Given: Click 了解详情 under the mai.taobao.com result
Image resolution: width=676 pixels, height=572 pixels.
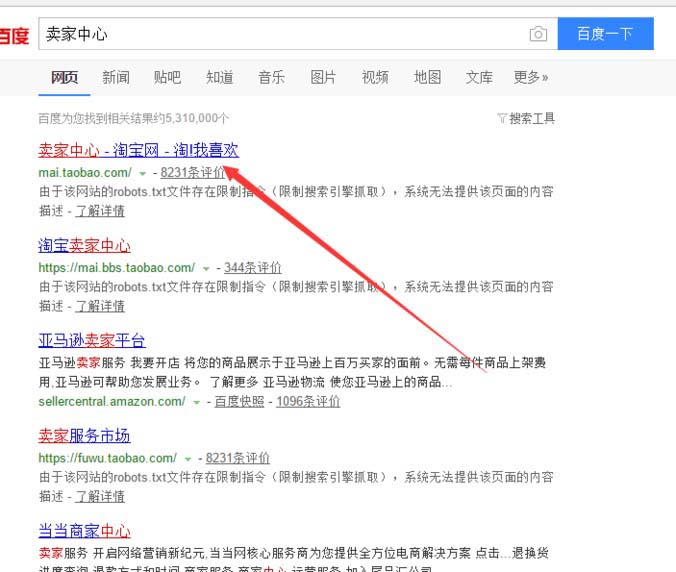Looking at the screenshot, I should coord(100,211).
